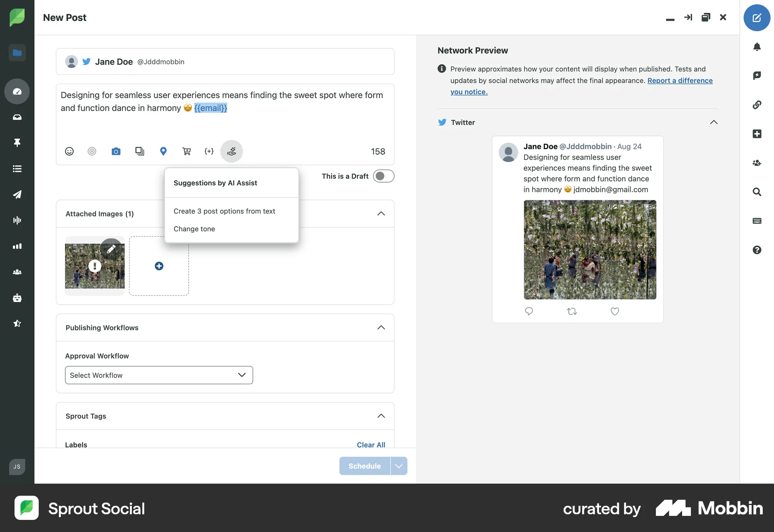This screenshot has width=774, height=532.
Task: Collapse the Publishing Workflows section
Action: [381, 328]
